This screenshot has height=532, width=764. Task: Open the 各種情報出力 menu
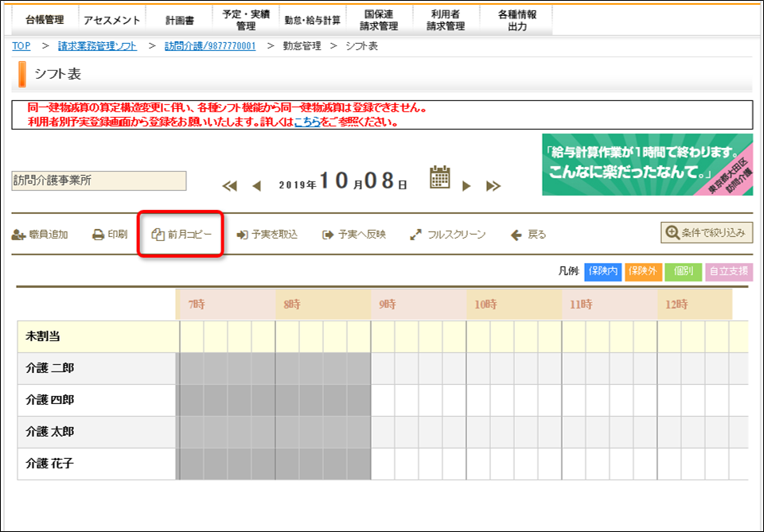(516, 20)
